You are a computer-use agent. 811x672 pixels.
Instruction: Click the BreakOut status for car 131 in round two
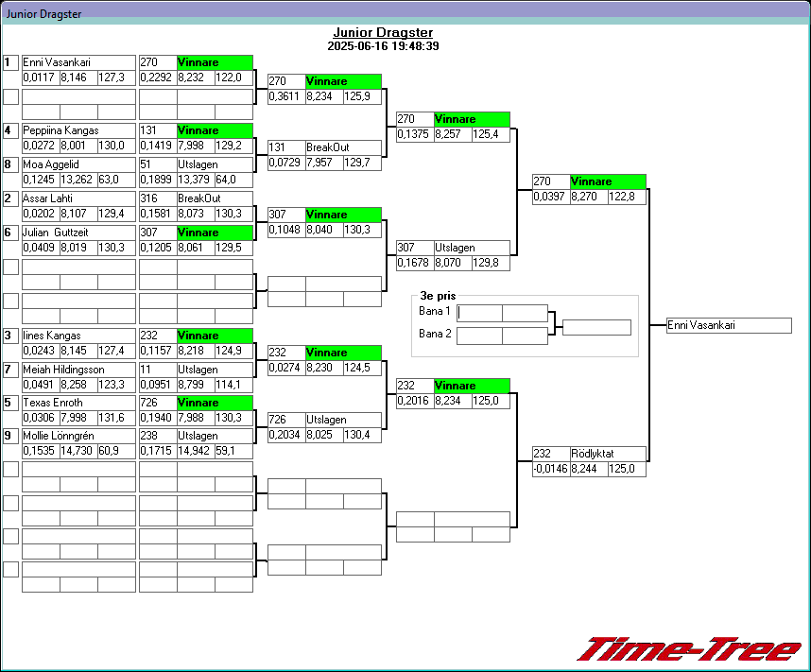pos(343,148)
